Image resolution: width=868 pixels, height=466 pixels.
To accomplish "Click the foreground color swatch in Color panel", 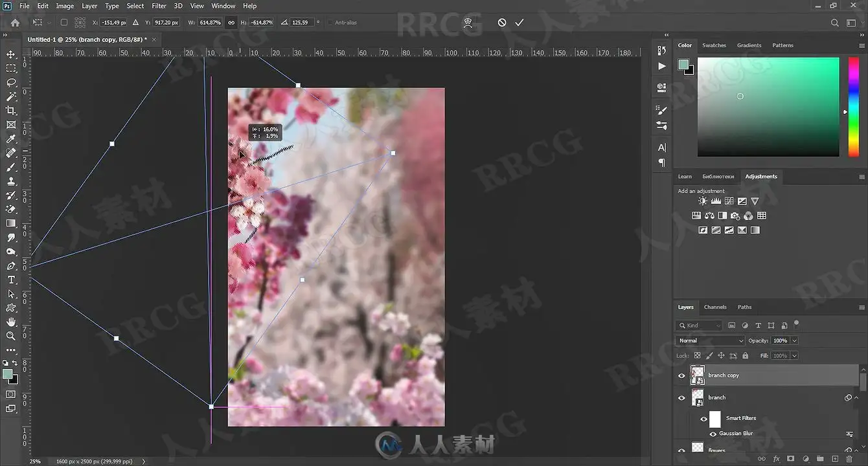I will [683, 64].
